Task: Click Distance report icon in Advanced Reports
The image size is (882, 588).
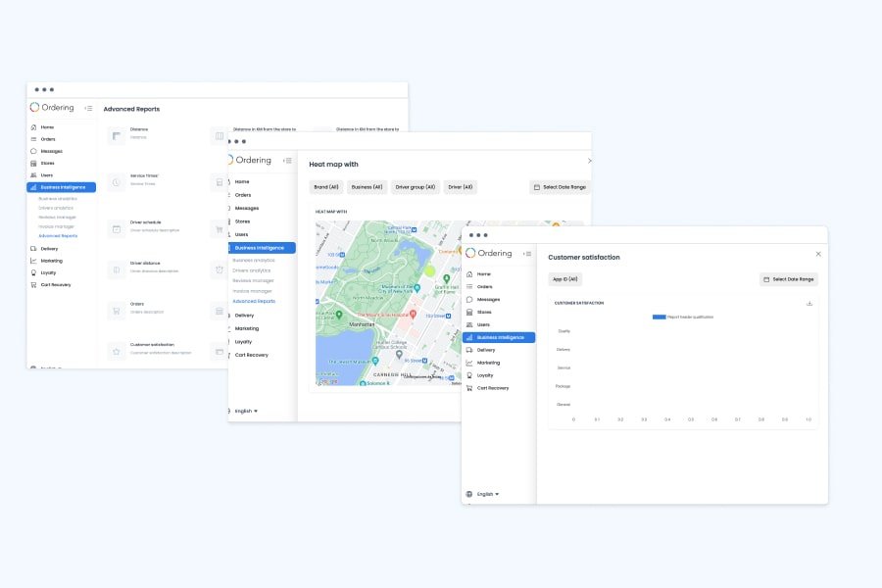Action: coord(117,135)
